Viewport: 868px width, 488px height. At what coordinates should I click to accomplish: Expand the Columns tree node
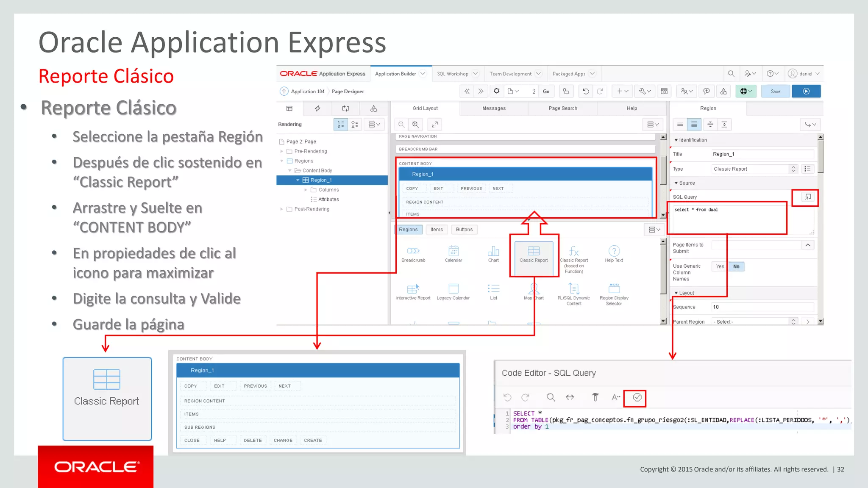306,190
